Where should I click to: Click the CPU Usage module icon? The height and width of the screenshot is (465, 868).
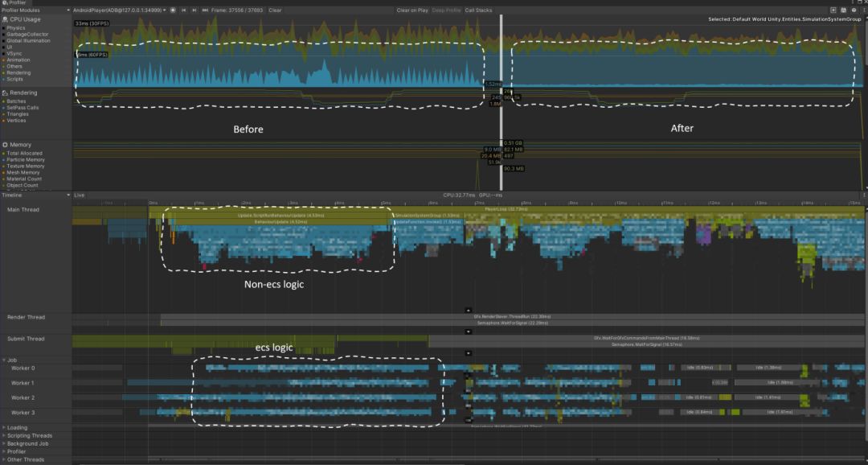pyautogui.click(x=5, y=19)
